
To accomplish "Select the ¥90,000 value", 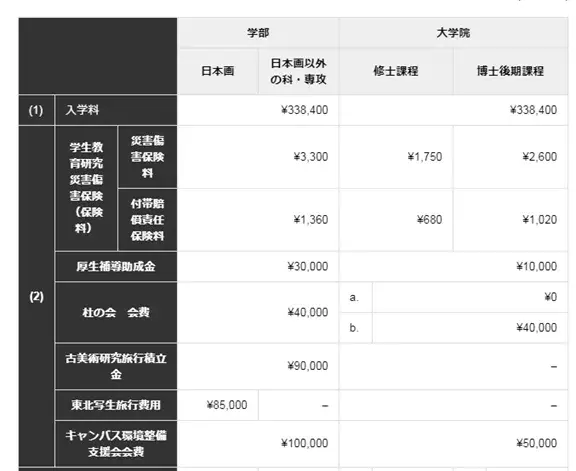I will (308, 366).
